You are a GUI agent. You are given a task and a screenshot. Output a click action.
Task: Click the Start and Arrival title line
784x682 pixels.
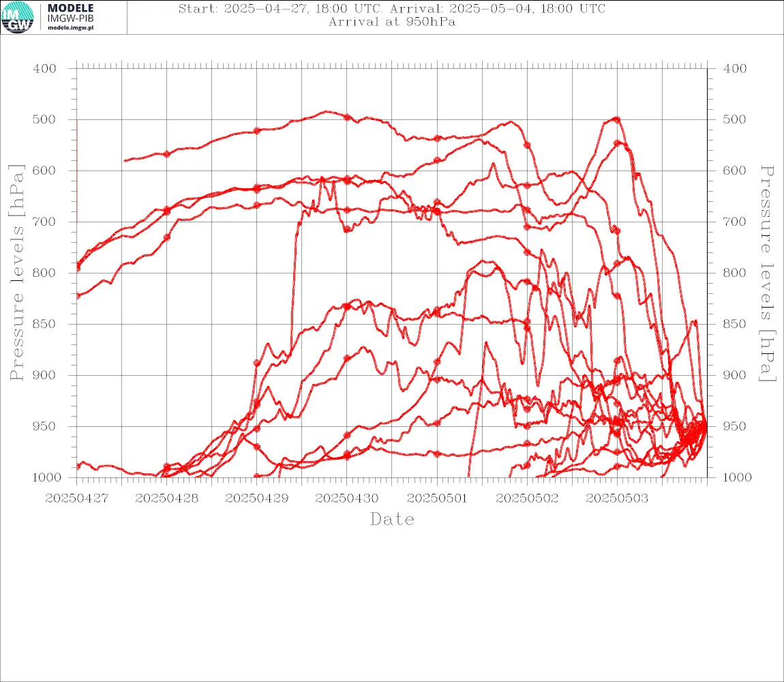point(392,8)
